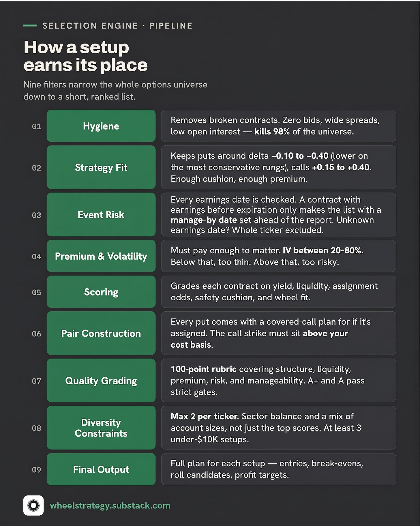Open the wheelstrategy.substack.com link
This screenshot has width=420, height=526.
[x=110, y=506]
